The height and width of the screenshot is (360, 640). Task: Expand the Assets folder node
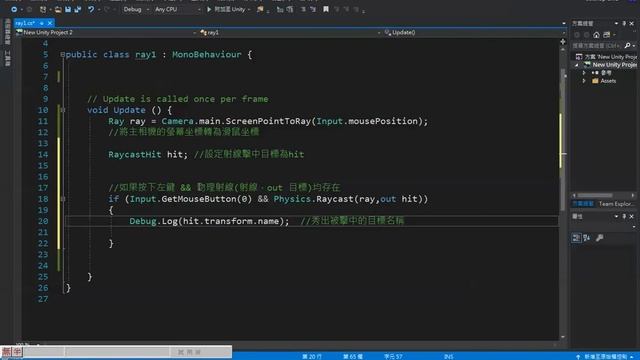[584, 81]
